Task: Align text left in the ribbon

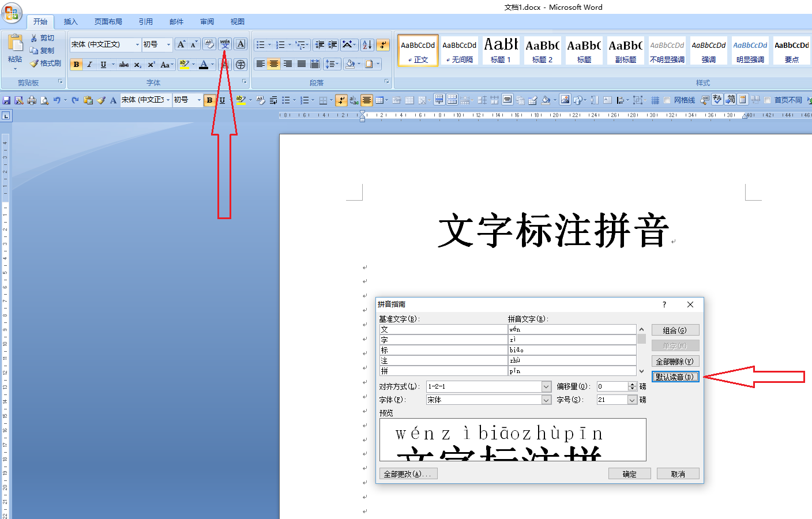Action: (x=261, y=64)
